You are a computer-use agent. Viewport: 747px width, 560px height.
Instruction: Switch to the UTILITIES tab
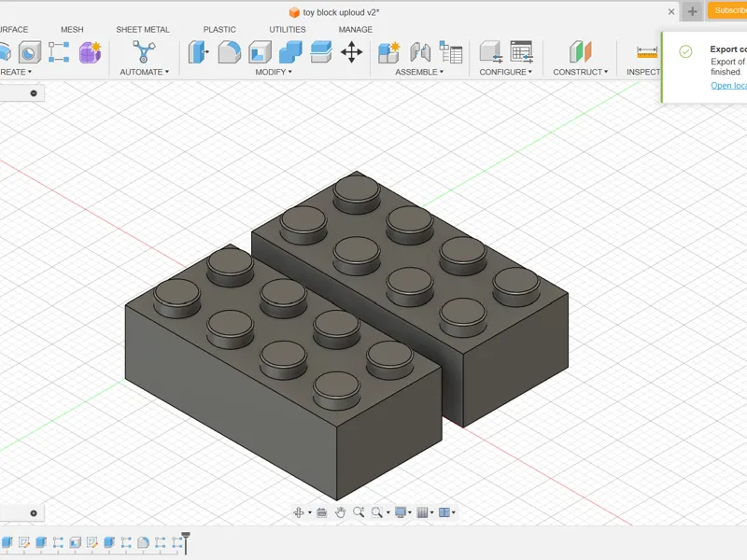[288, 30]
